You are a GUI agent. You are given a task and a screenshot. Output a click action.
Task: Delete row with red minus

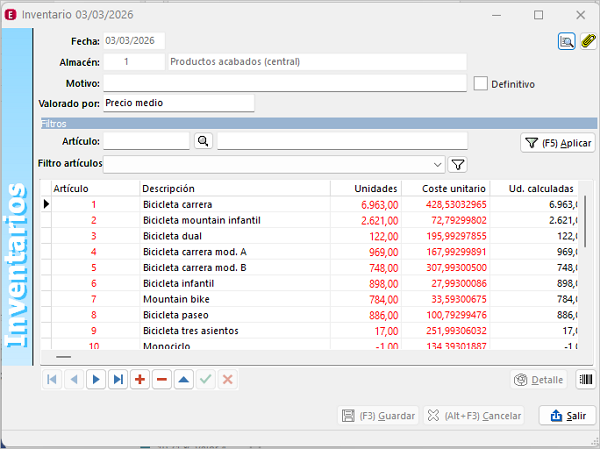tap(162, 379)
